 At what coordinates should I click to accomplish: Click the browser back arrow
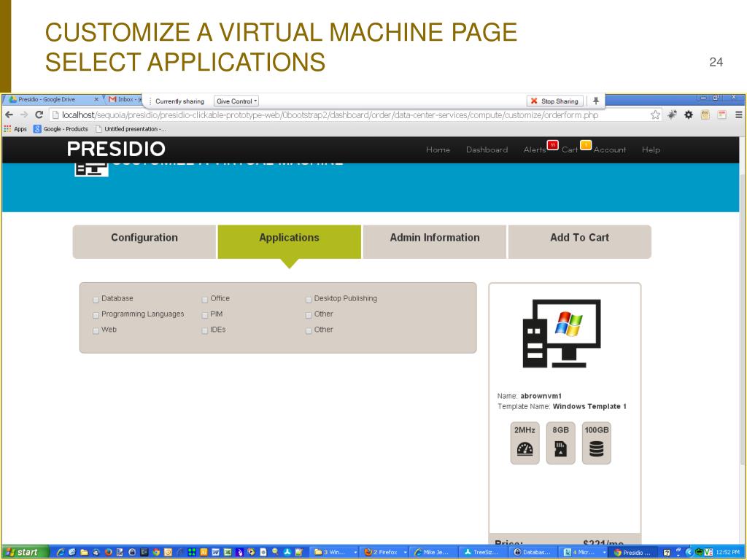tap(9, 114)
